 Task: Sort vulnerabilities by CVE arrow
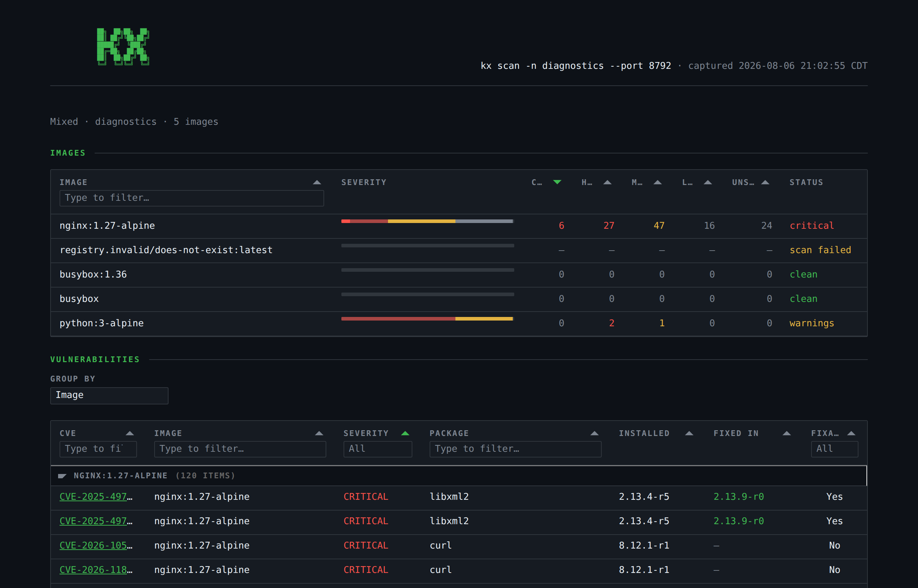click(x=130, y=433)
